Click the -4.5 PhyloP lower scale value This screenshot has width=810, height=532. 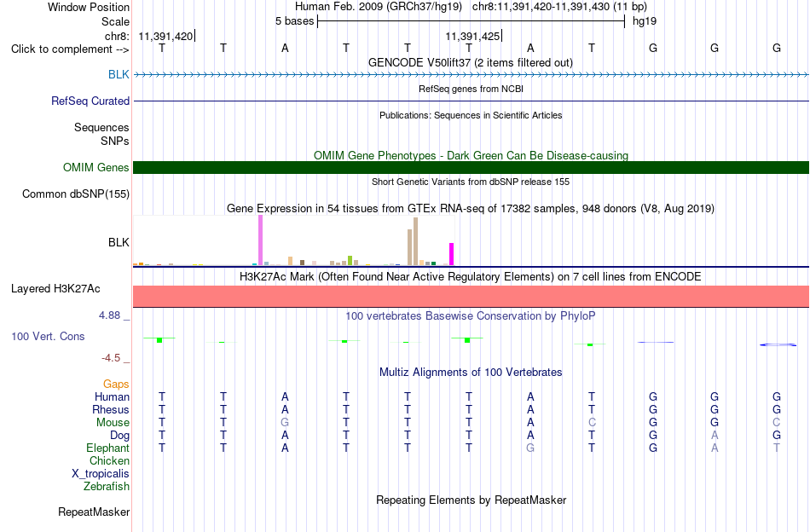111,358
